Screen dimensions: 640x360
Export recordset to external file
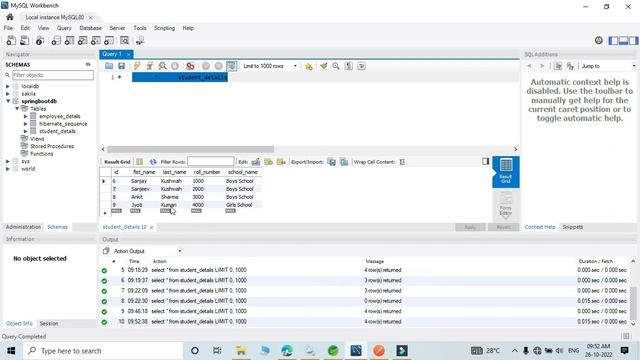point(331,162)
